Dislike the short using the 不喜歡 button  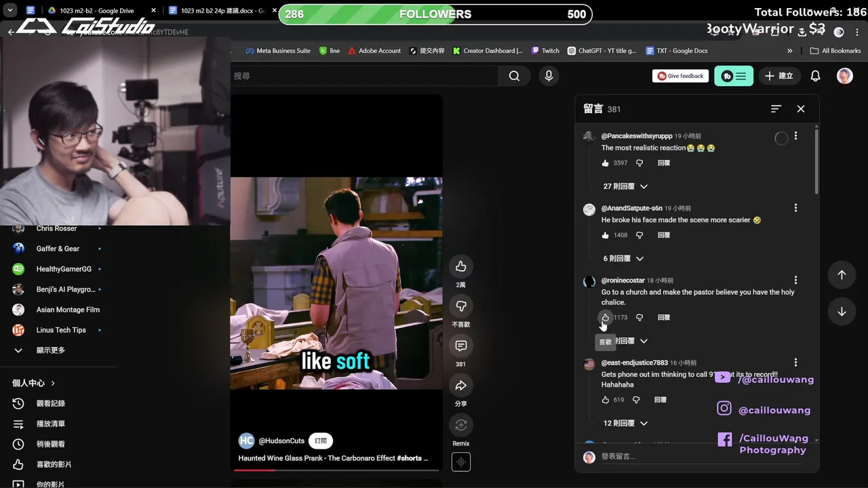tap(460, 306)
